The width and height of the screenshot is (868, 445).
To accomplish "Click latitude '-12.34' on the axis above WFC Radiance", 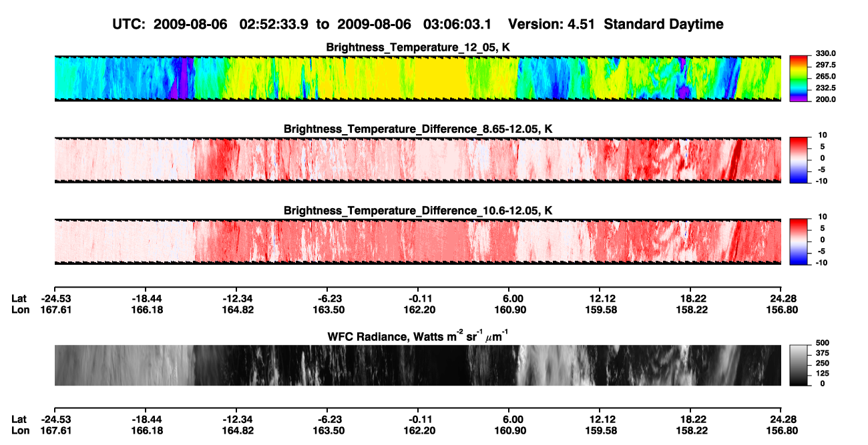I will (236, 298).
